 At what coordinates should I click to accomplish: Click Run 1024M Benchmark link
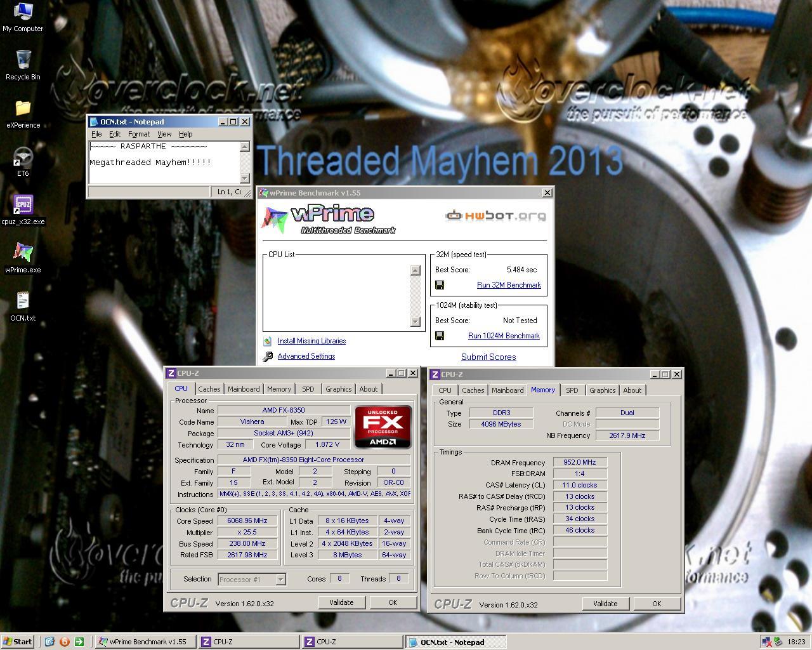pos(504,336)
